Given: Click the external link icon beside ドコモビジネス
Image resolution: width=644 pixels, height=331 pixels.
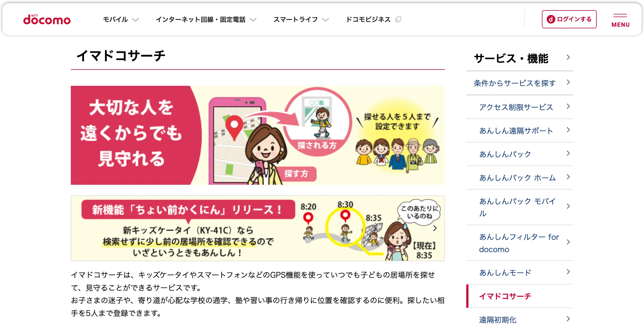Looking at the screenshot, I should (398, 19).
